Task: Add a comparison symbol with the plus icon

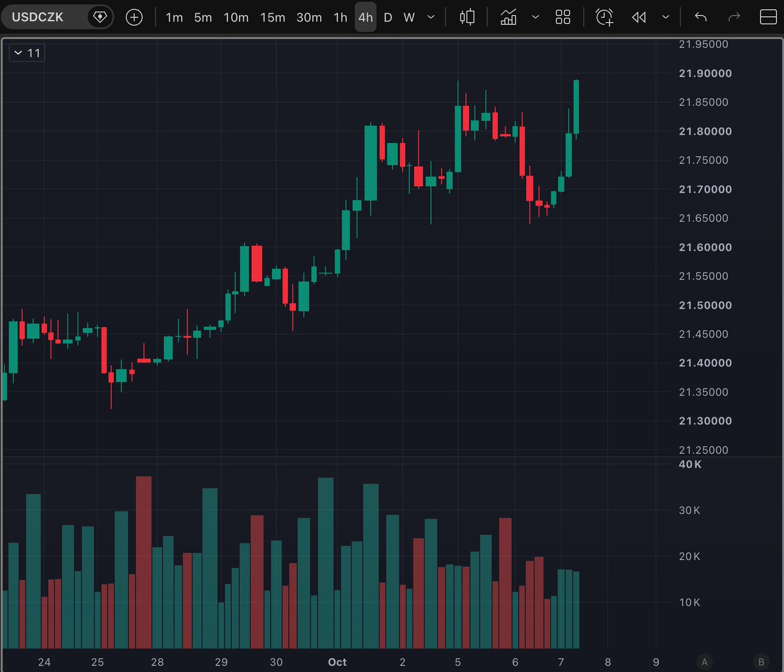Action: point(134,18)
